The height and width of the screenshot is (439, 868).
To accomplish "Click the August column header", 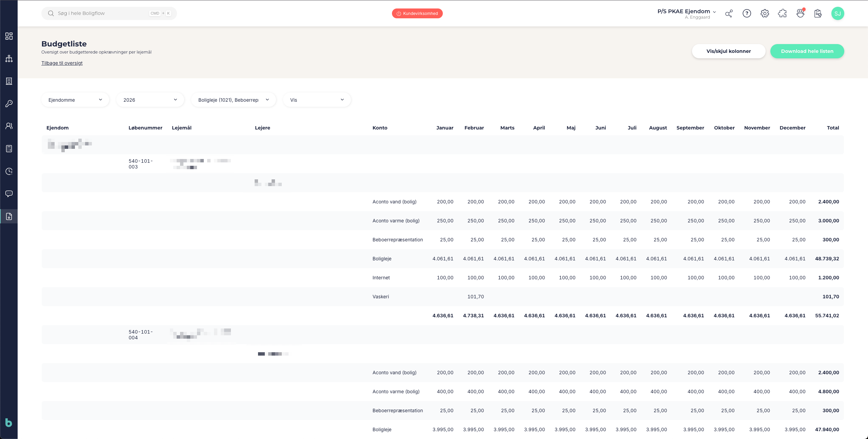I will pos(658,128).
